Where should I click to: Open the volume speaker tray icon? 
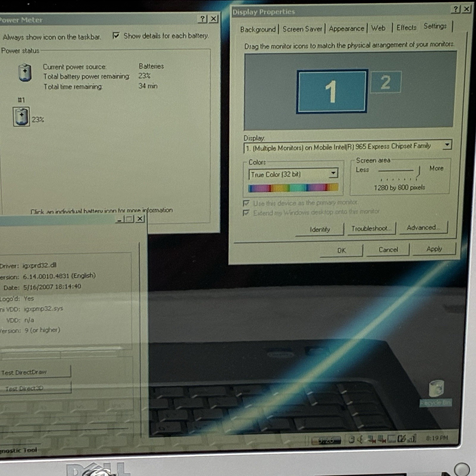point(360,439)
